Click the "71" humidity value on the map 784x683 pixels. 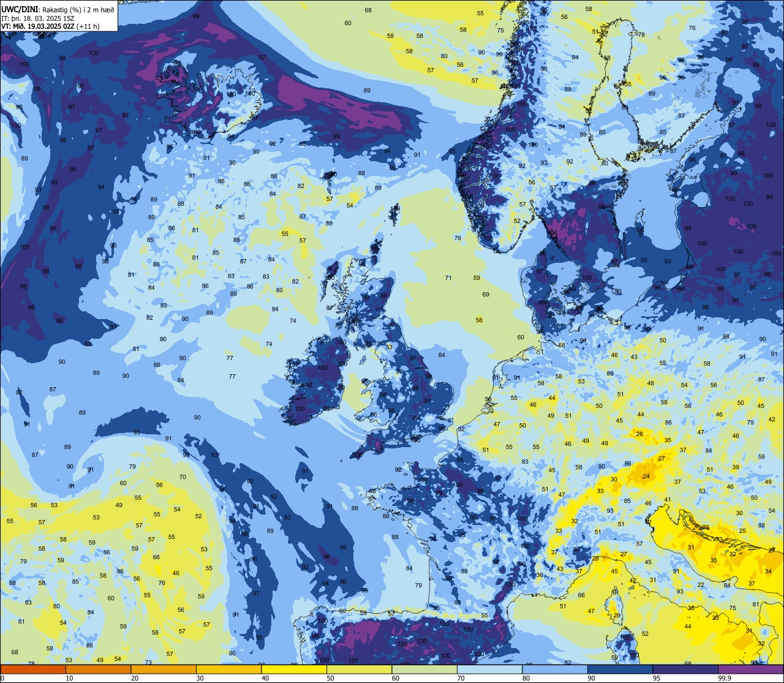coord(448,278)
